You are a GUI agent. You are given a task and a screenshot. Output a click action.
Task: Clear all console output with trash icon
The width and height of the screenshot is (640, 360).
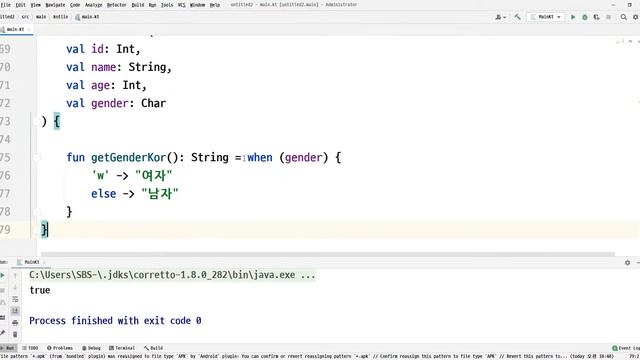point(15,335)
